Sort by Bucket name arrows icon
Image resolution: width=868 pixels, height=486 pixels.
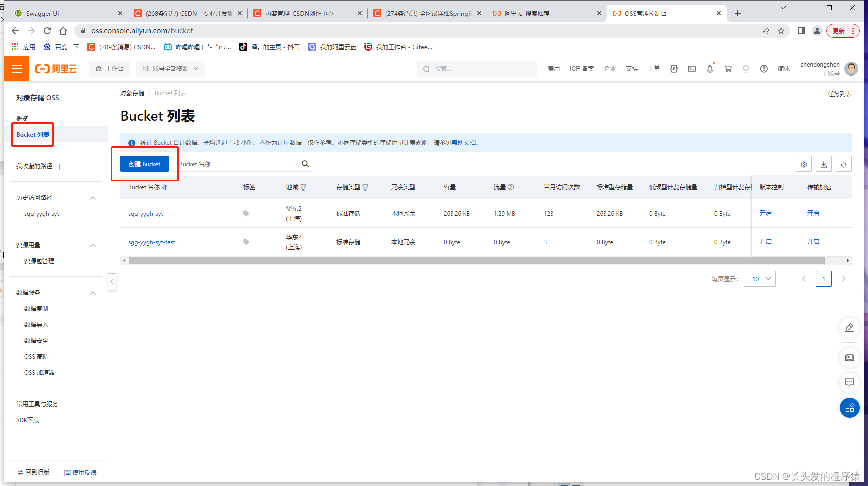click(x=165, y=187)
